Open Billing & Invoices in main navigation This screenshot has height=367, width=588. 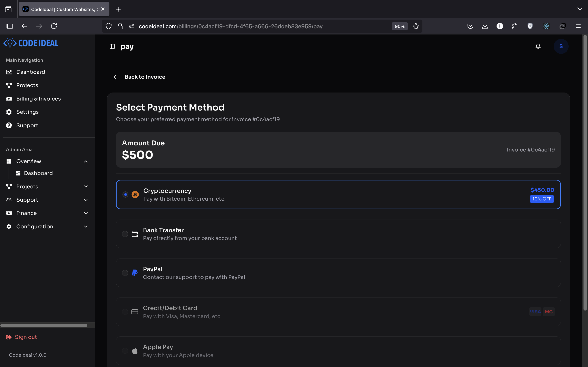pos(38,99)
